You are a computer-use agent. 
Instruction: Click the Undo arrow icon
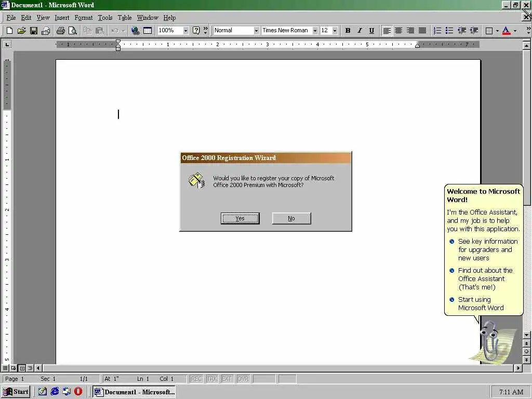tap(115, 31)
